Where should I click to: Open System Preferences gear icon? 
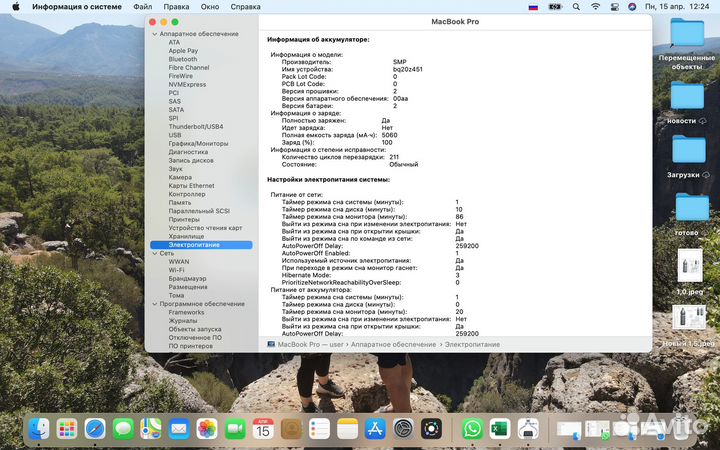pyautogui.click(x=403, y=429)
